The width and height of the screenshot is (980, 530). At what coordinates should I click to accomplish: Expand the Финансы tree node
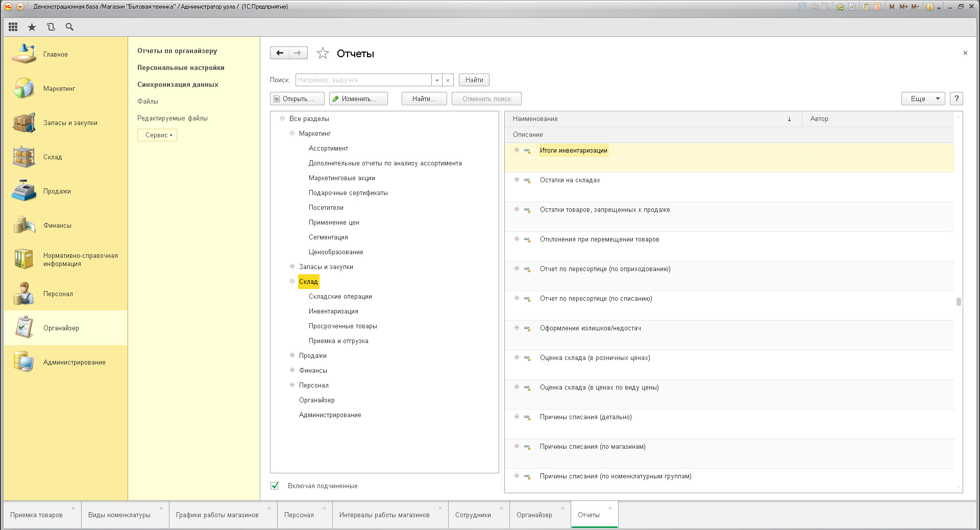pos(292,370)
